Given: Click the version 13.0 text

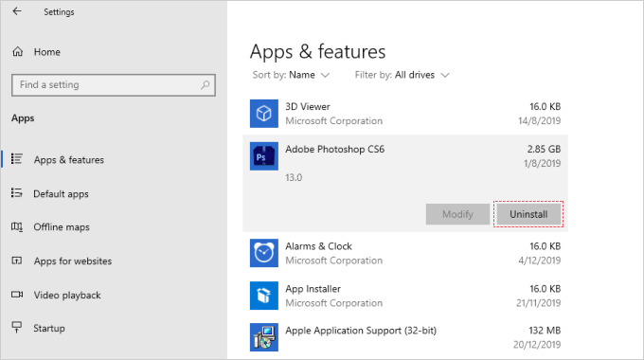Looking at the screenshot, I should [294, 177].
